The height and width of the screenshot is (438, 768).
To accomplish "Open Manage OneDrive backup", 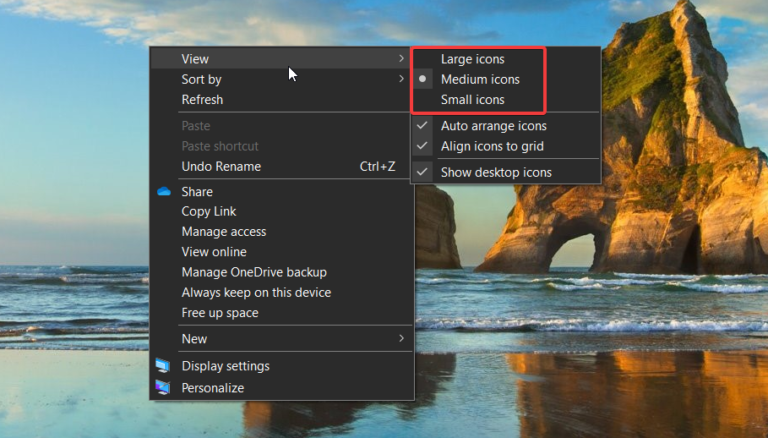I will (x=253, y=272).
